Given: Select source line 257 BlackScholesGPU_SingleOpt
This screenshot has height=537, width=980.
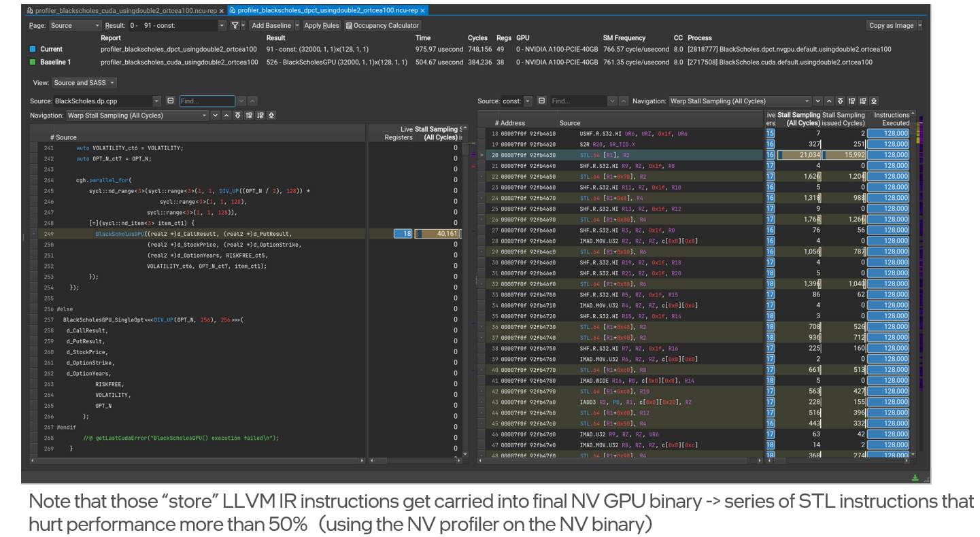Looking at the screenshot, I should 197,319.
